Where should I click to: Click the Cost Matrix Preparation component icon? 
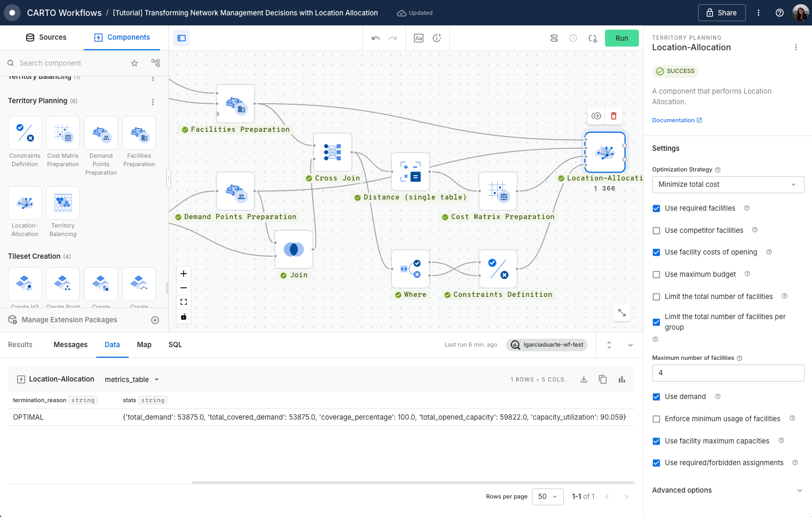tap(63, 133)
